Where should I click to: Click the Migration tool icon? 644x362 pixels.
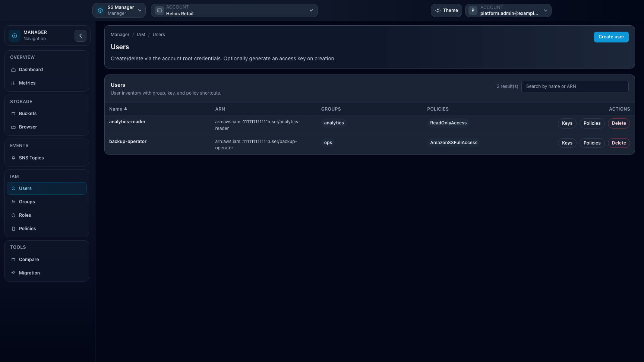(x=13, y=273)
